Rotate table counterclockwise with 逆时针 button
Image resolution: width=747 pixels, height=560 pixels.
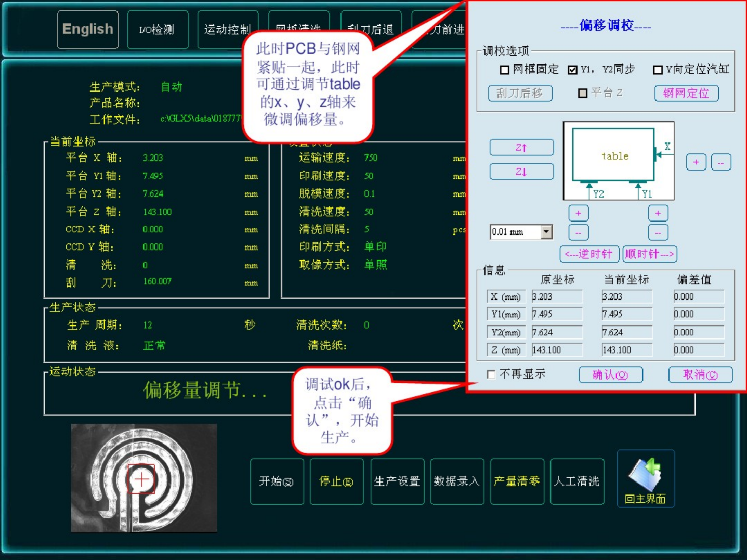tap(590, 254)
